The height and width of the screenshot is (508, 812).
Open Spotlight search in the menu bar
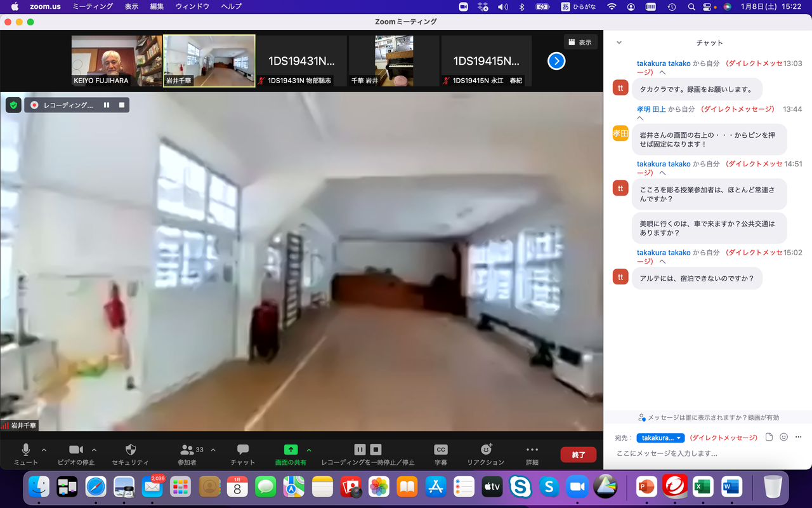691,6
